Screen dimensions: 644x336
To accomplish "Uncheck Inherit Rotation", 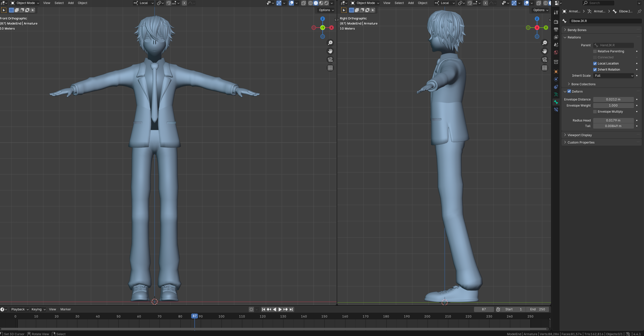I will point(595,70).
